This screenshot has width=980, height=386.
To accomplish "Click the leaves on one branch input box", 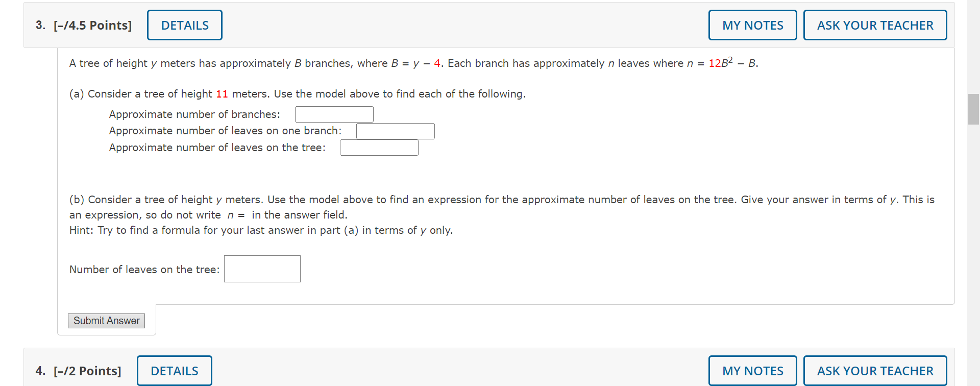I will [395, 131].
